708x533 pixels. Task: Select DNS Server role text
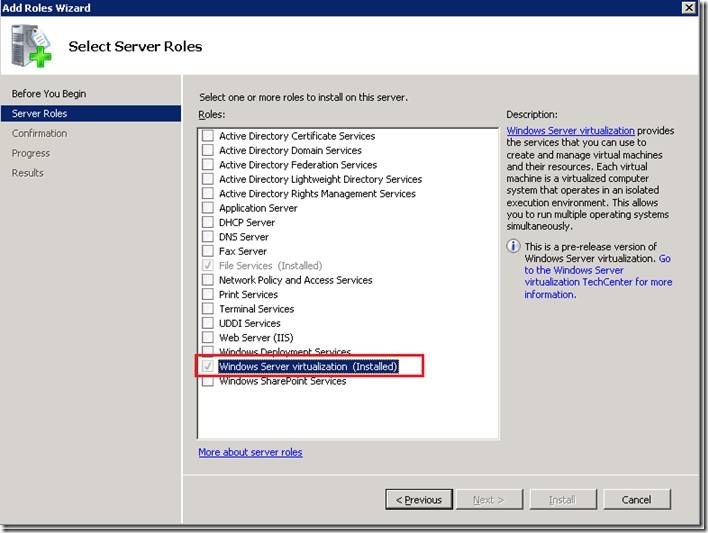click(x=244, y=237)
